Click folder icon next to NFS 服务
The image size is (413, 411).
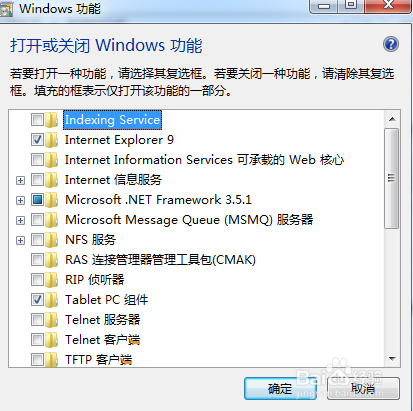[x=52, y=240]
